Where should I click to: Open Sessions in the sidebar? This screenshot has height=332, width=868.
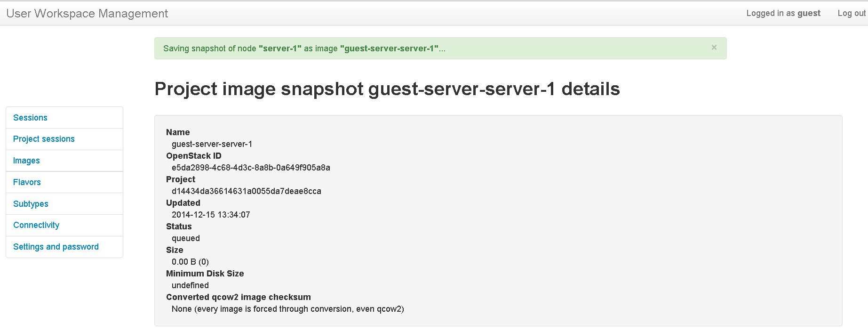pyautogui.click(x=30, y=118)
